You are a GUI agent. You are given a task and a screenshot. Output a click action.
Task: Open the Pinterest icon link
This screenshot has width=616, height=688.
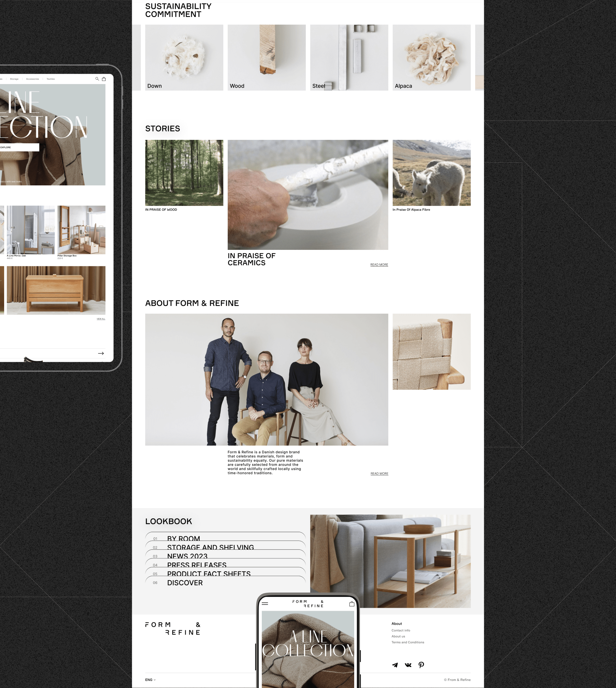tap(421, 665)
